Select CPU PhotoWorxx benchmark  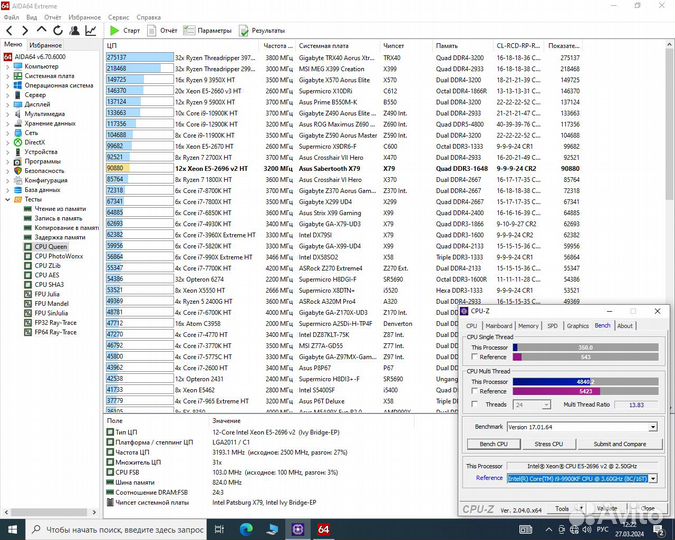point(59,256)
